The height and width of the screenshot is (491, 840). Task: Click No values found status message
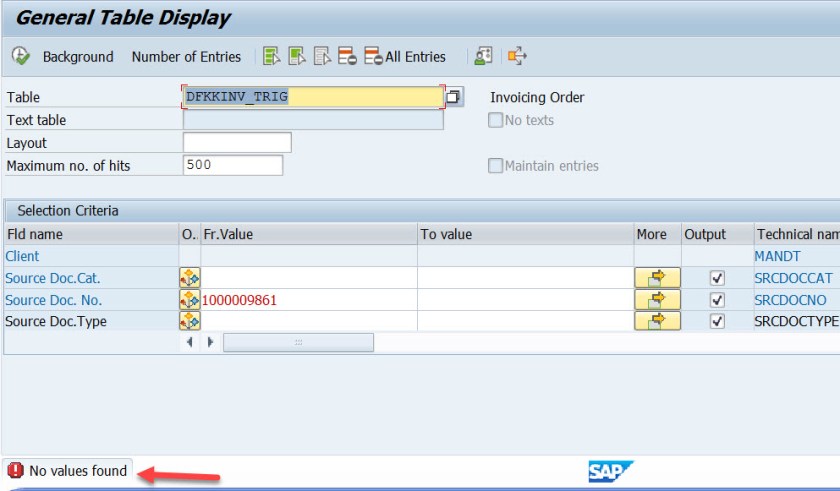78,471
